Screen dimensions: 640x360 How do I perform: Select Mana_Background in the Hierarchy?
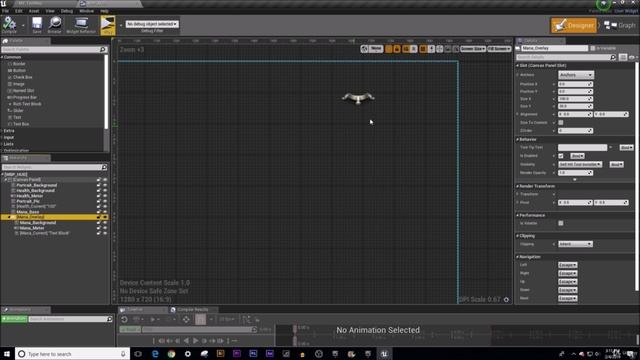tap(38, 223)
